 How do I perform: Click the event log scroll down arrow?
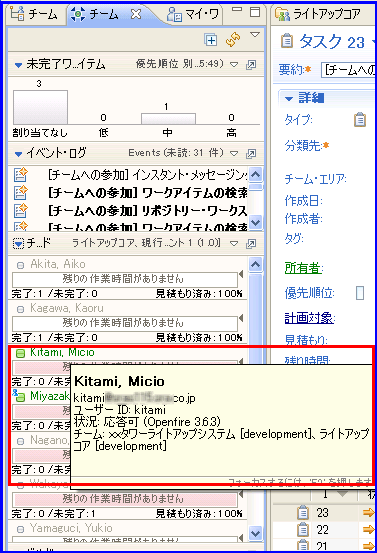click(x=255, y=222)
